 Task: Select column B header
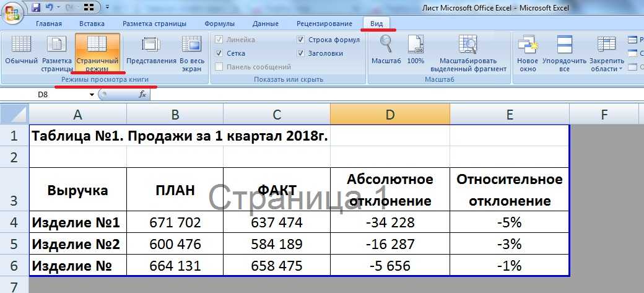[175, 114]
